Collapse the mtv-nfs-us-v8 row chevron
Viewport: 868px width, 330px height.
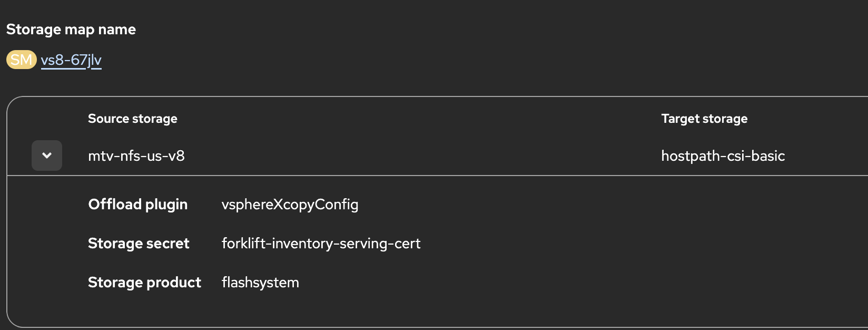pos(47,156)
